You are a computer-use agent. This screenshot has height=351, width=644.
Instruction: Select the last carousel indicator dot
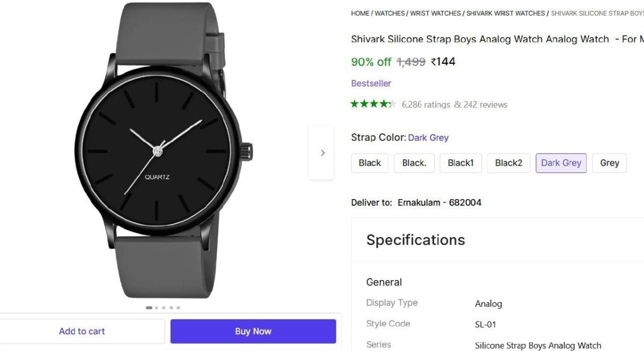178,308
